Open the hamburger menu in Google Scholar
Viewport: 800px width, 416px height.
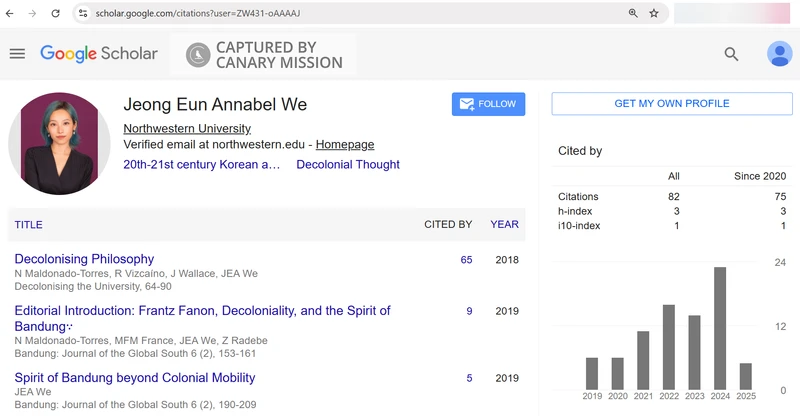click(17, 54)
